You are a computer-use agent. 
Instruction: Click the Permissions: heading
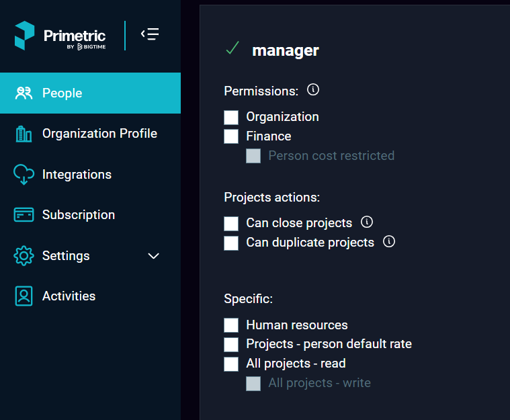[x=261, y=91]
